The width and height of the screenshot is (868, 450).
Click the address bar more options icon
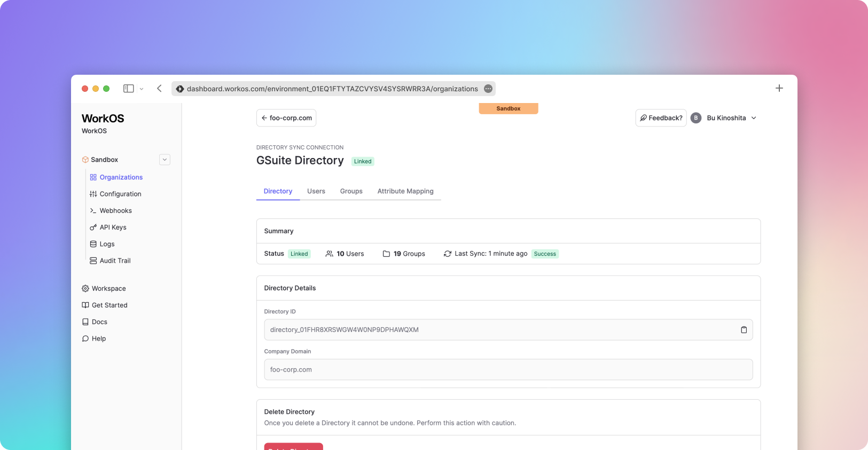(x=488, y=89)
